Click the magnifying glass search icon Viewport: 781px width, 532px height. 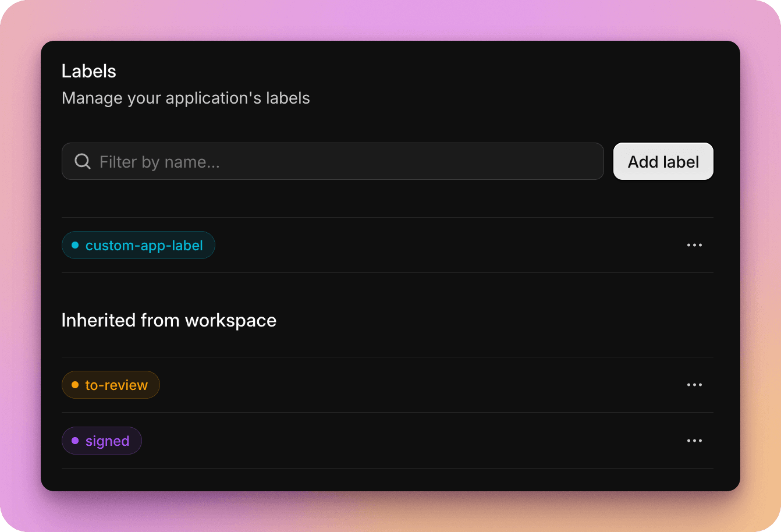click(x=82, y=161)
